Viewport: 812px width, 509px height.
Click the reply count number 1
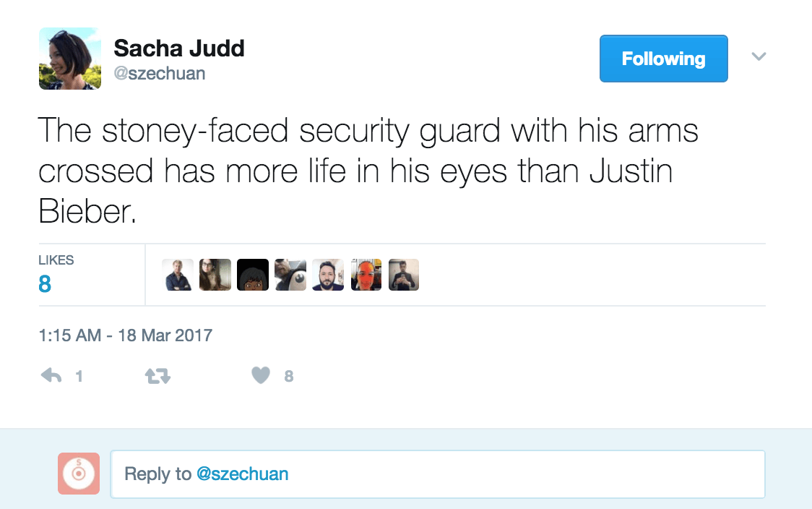click(79, 376)
